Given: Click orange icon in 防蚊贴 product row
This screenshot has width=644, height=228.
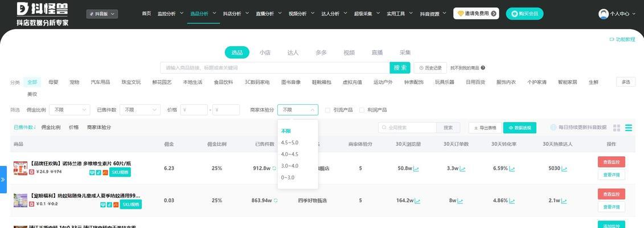Looking at the screenshot, I should point(116,205).
